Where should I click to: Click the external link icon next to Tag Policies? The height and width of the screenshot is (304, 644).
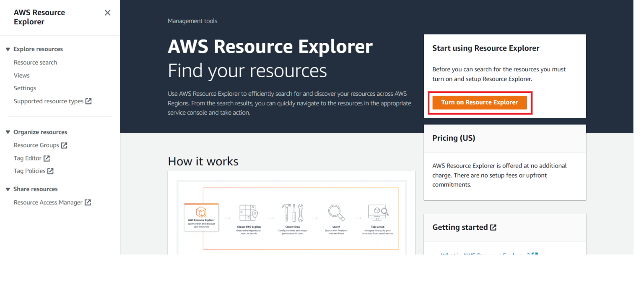(51, 170)
